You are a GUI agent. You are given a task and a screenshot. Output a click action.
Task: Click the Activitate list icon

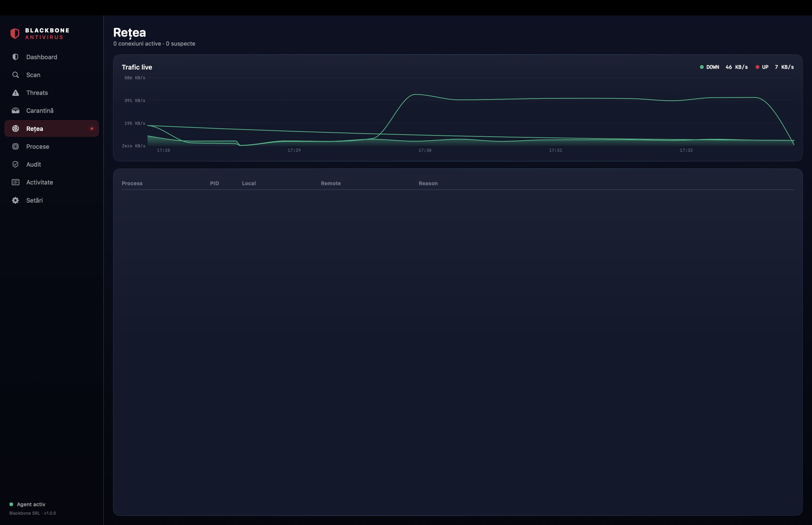15,182
